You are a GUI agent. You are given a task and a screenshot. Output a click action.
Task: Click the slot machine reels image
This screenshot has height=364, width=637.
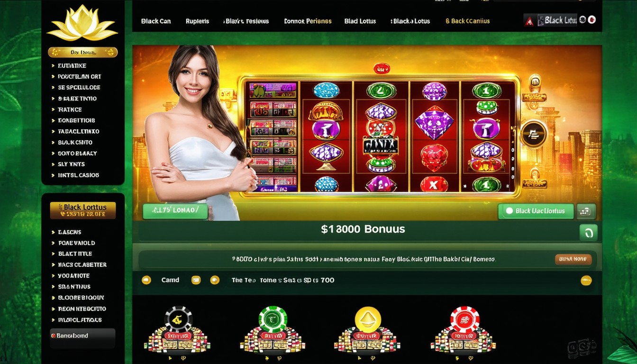click(x=379, y=136)
